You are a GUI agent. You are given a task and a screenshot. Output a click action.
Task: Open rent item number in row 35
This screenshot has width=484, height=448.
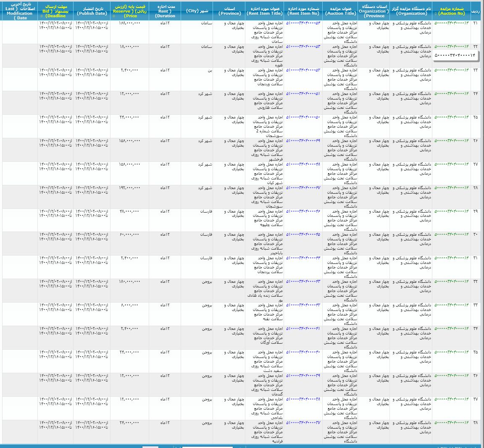tap(303, 352)
